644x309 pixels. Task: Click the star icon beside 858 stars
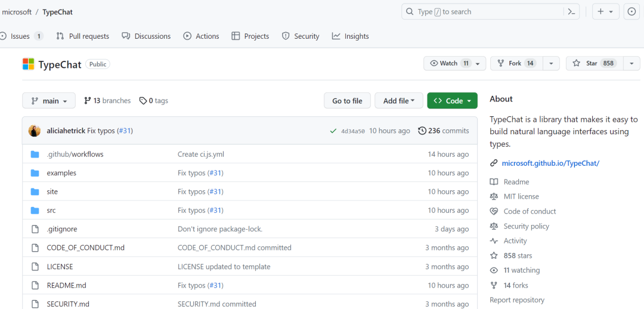click(x=494, y=255)
